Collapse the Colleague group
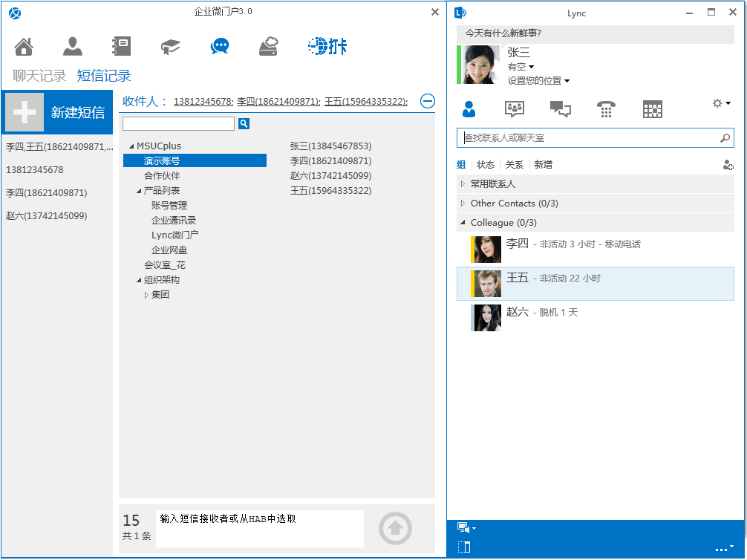 coord(463,223)
